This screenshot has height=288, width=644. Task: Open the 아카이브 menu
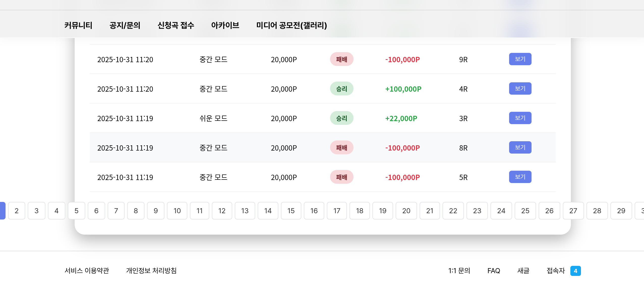(225, 25)
